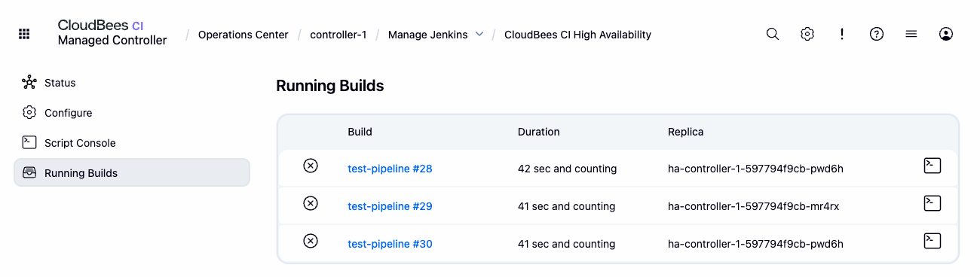Click the exclamation alerts icon

tap(842, 34)
